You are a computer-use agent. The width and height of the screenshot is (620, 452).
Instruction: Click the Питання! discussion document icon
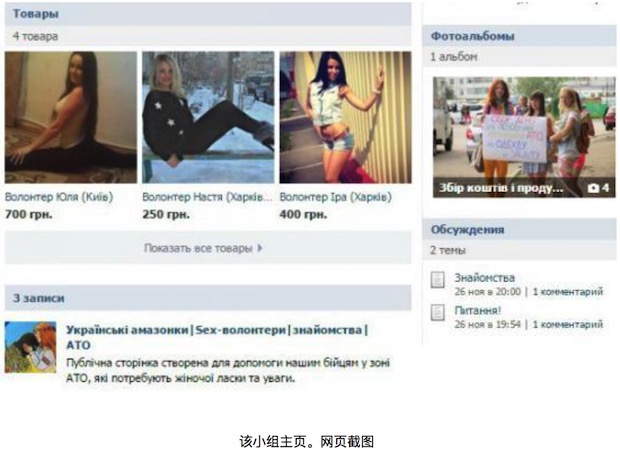(x=437, y=312)
